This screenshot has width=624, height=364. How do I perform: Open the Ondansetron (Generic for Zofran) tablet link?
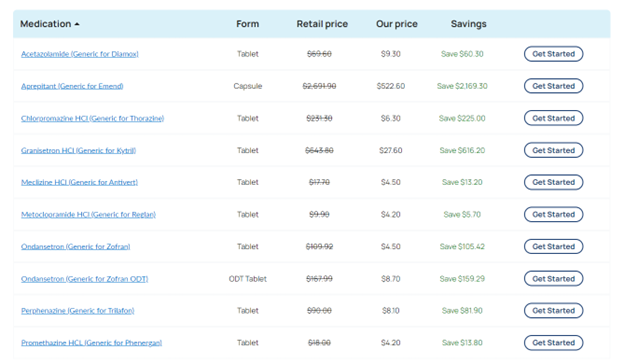point(76,247)
